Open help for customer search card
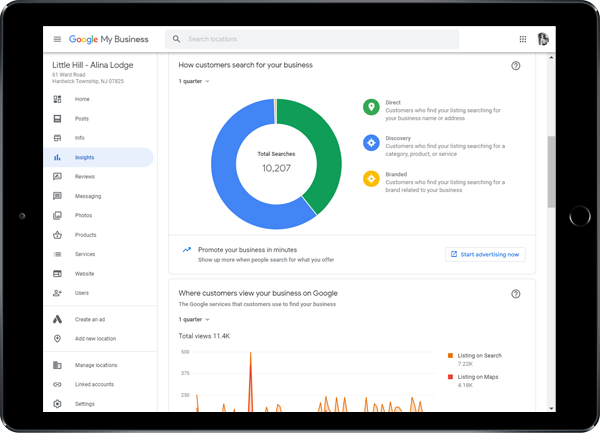The image size is (600, 433). pos(515,66)
